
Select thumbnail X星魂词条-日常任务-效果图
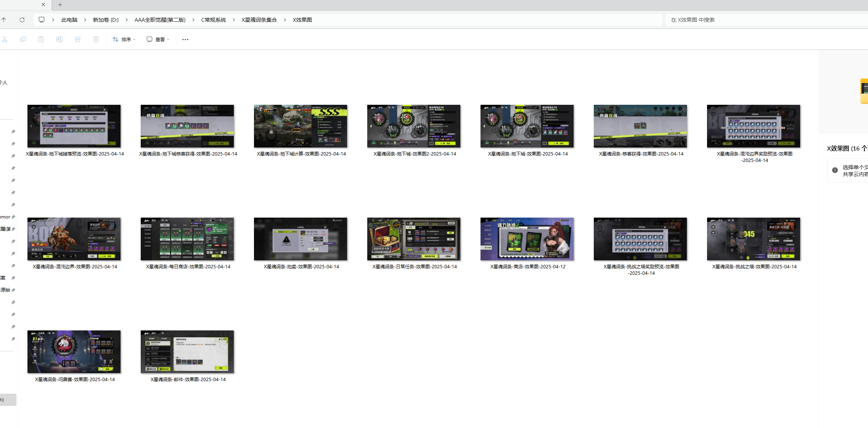[414, 239]
